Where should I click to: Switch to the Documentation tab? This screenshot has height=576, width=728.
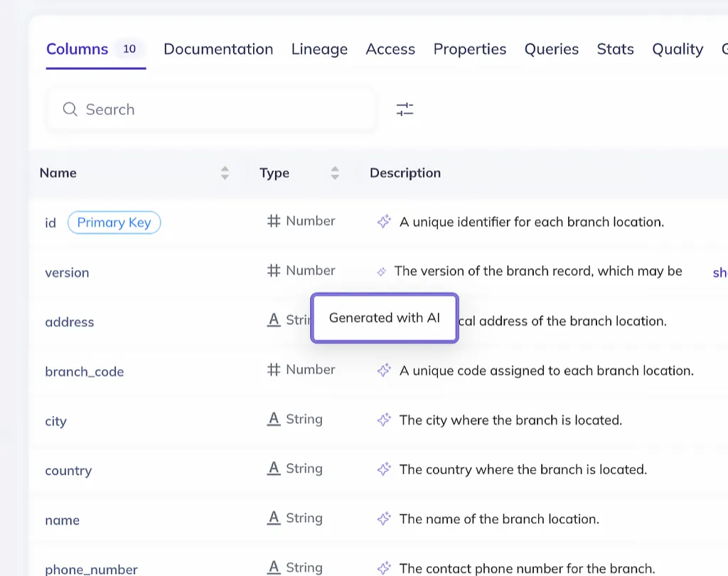(x=218, y=49)
